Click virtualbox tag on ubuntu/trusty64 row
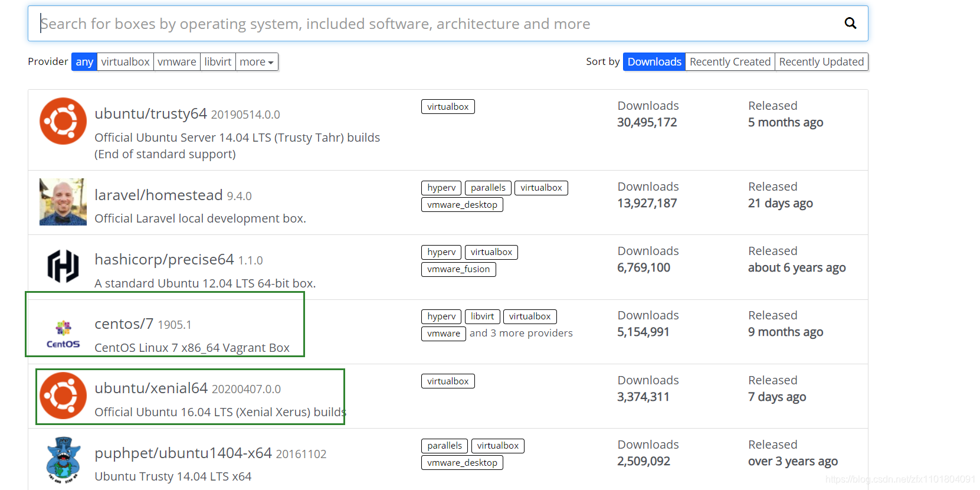 tap(448, 107)
